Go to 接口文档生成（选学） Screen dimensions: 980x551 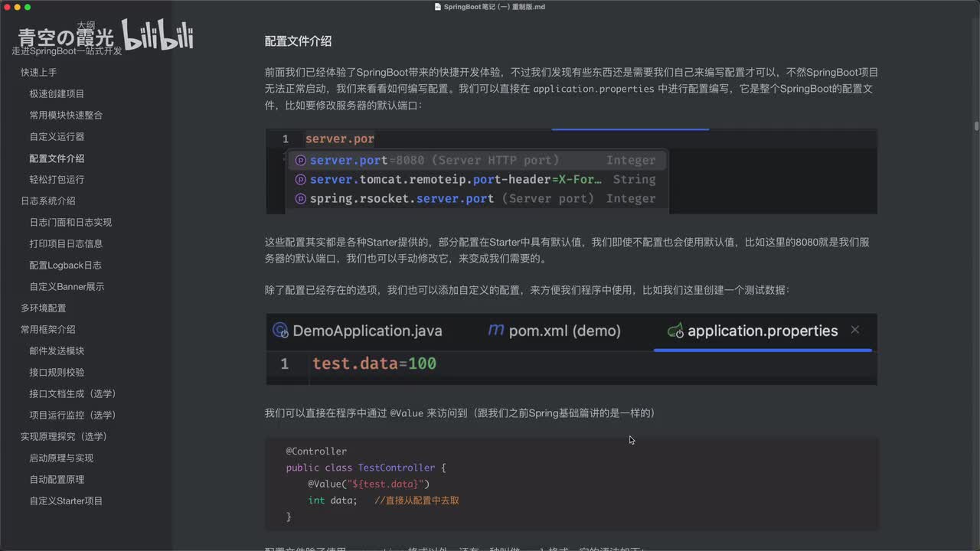(x=73, y=393)
